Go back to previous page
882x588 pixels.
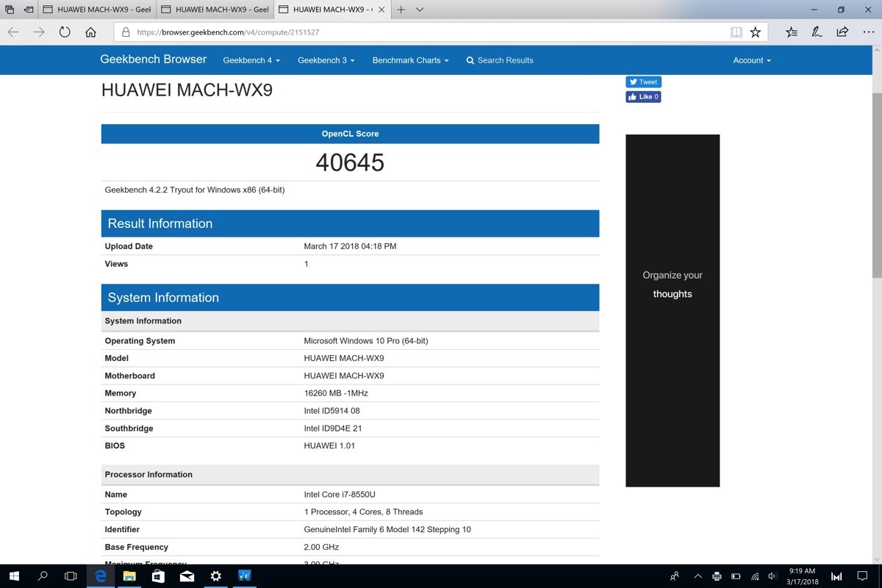[13, 32]
